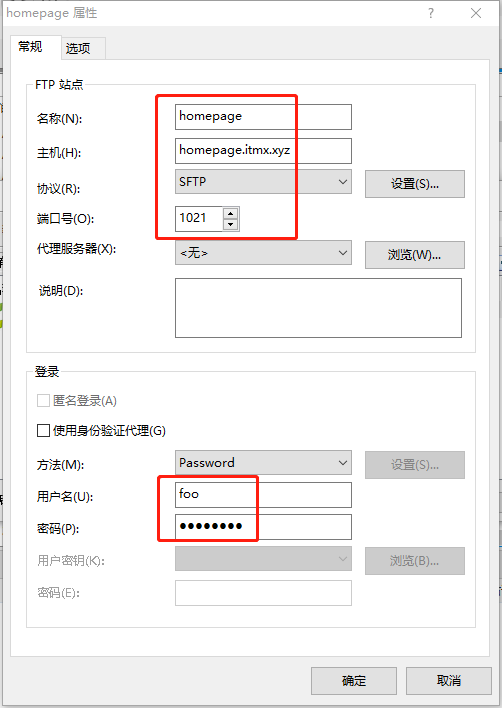502x708 pixels.
Task: Confirm with the 确定 button
Action: 354,681
